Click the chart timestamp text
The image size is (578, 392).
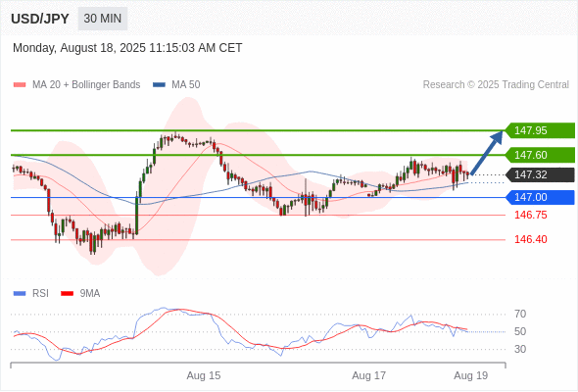pos(127,48)
